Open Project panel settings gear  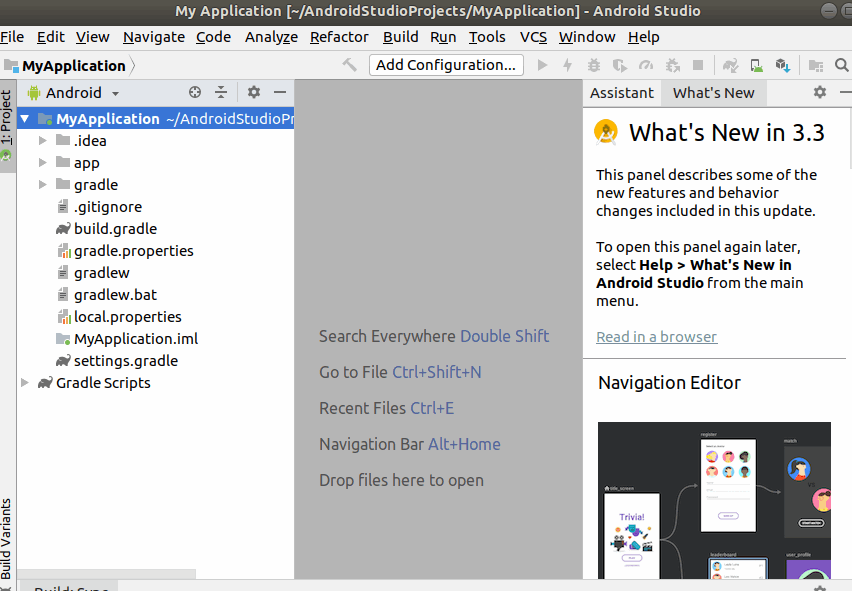(254, 92)
